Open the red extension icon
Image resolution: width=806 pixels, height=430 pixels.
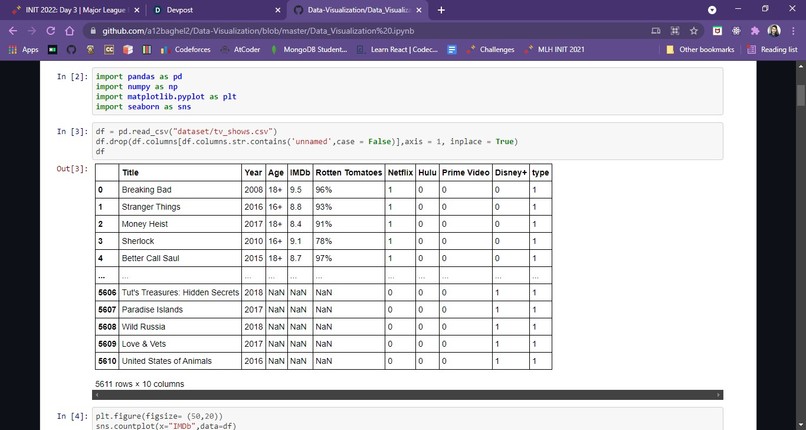717,31
